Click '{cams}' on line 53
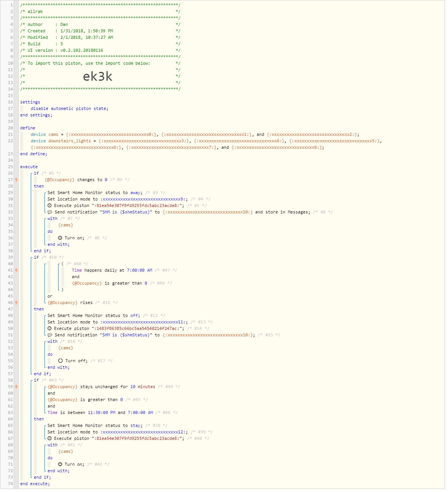The height and width of the screenshot is (492, 448). 66,348
